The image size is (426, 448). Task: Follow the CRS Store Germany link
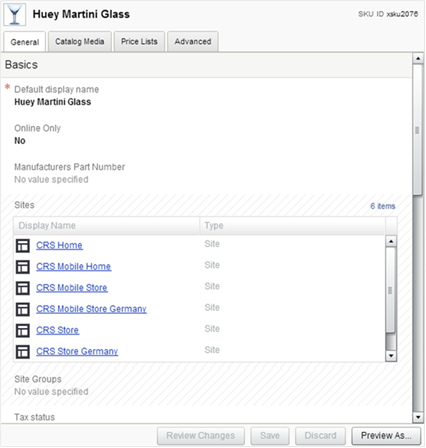pyautogui.click(x=77, y=351)
